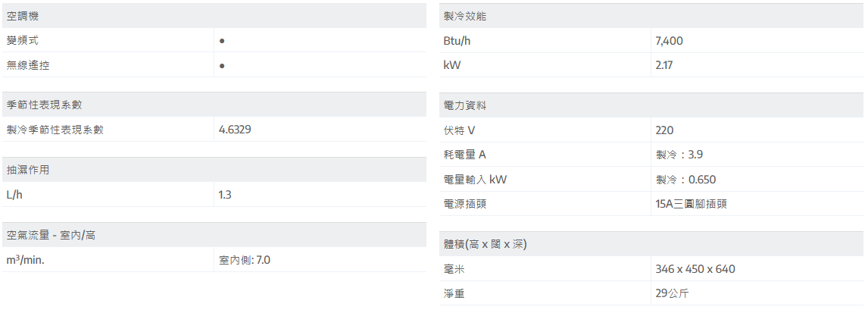Click the 1.3 value in L/h row

point(225,195)
